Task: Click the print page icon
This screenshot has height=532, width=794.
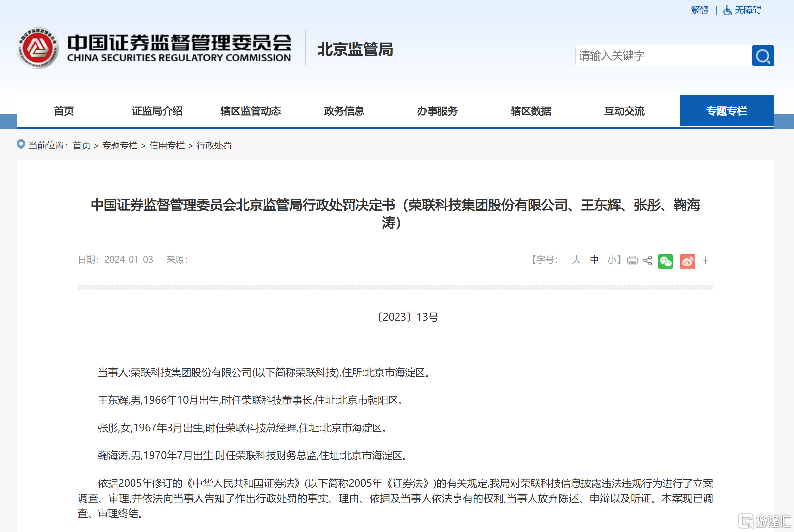Action: click(632, 261)
